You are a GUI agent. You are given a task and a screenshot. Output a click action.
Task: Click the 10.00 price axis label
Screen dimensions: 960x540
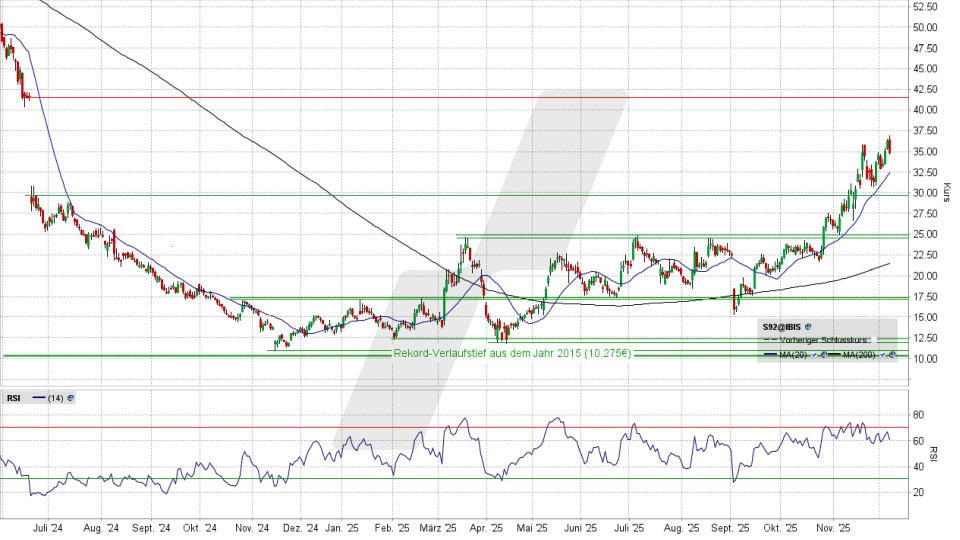point(925,359)
